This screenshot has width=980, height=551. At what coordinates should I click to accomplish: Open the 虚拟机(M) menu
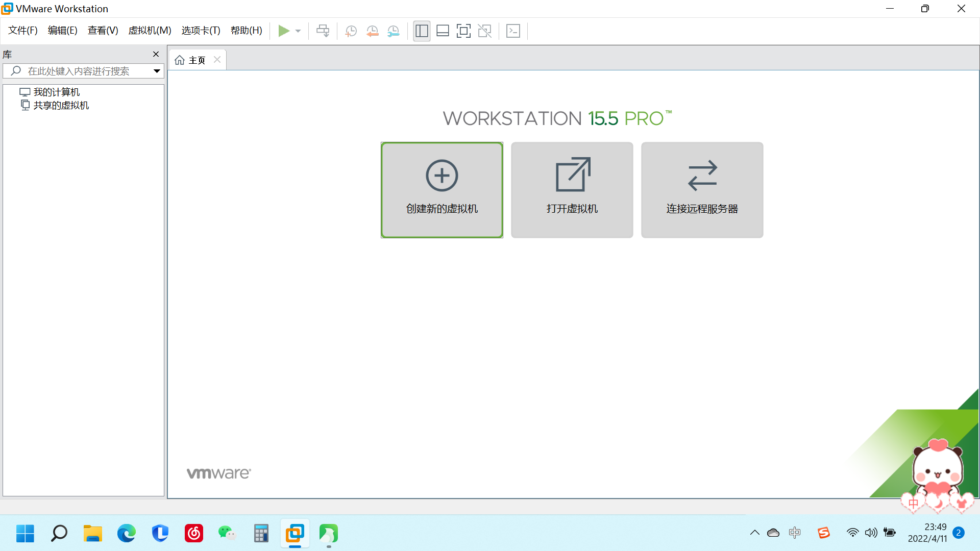pyautogui.click(x=150, y=31)
